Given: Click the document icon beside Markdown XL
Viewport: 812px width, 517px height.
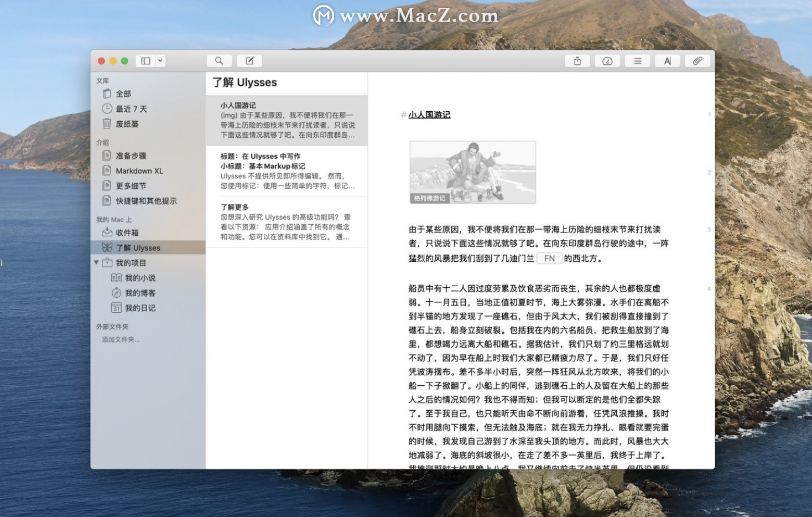Looking at the screenshot, I should pos(107,170).
